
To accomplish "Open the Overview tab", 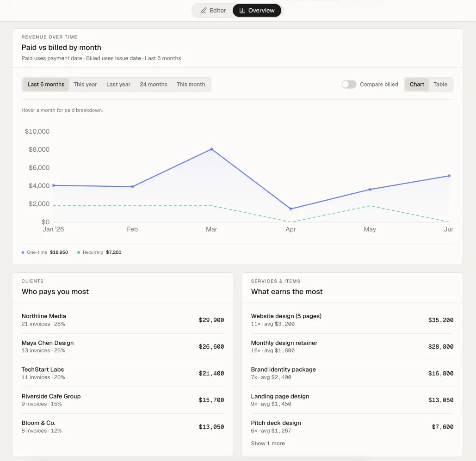I will pyautogui.click(x=257, y=10).
